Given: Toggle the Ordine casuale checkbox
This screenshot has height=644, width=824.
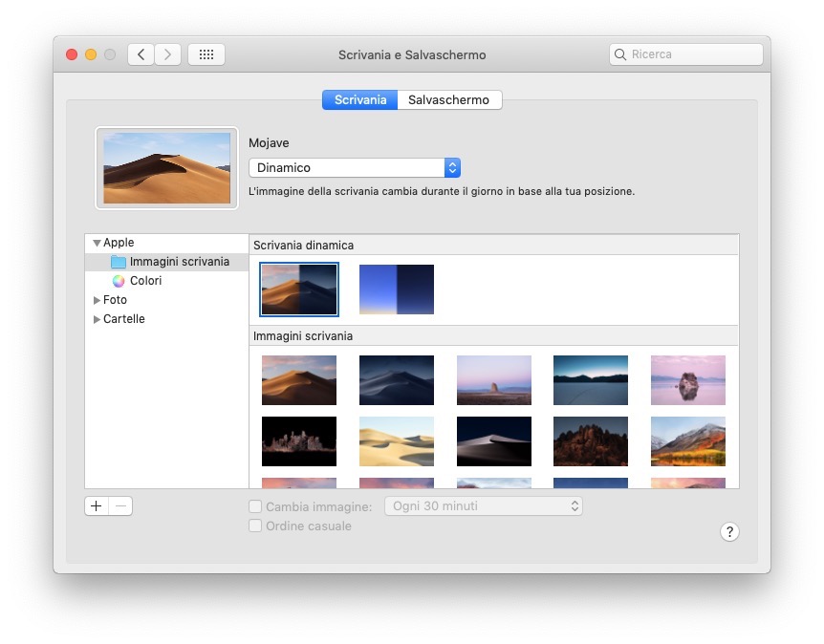Looking at the screenshot, I should [x=255, y=526].
